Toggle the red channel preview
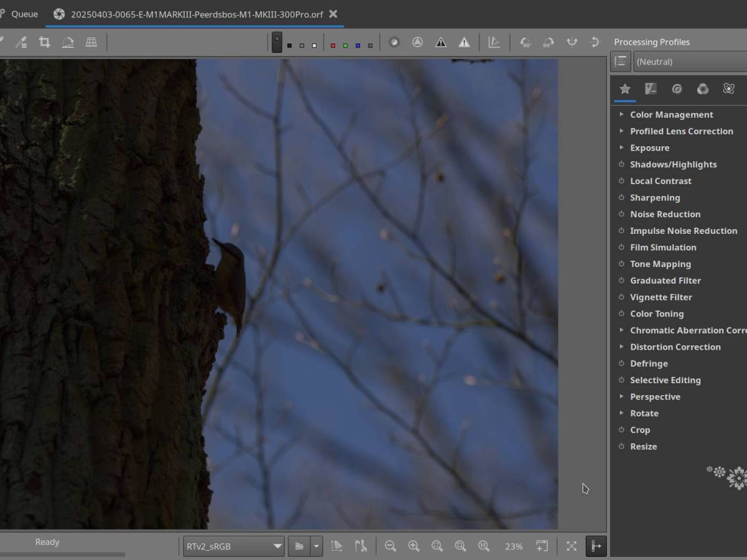747x560 pixels. point(333,45)
